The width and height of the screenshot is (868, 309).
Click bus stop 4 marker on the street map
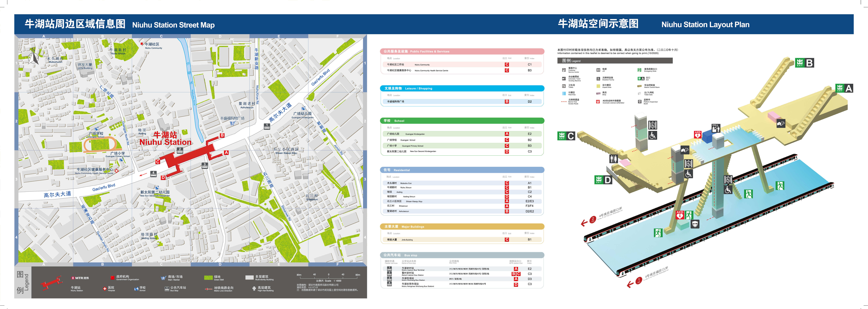pyautogui.click(x=153, y=174)
